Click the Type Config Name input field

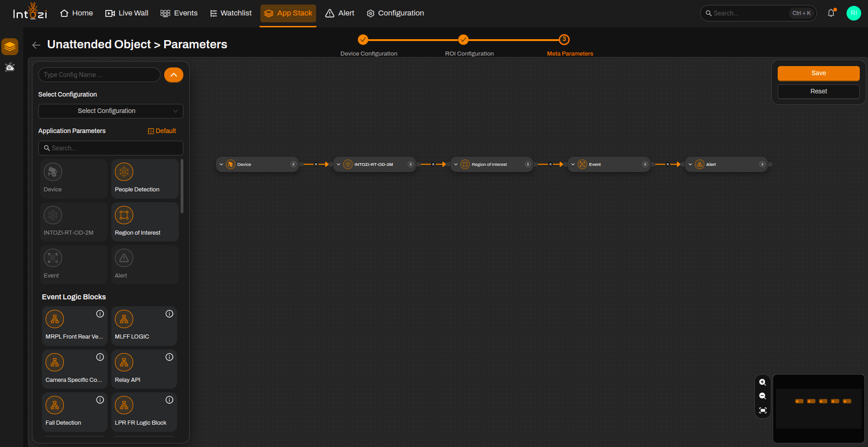pyautogui.click(x=99, y=75)
